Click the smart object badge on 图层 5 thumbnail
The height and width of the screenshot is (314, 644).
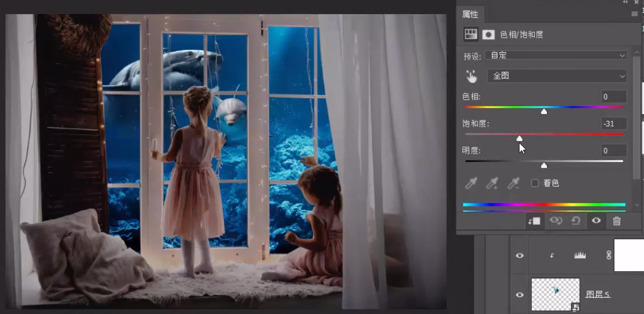(x=576, y=306)
